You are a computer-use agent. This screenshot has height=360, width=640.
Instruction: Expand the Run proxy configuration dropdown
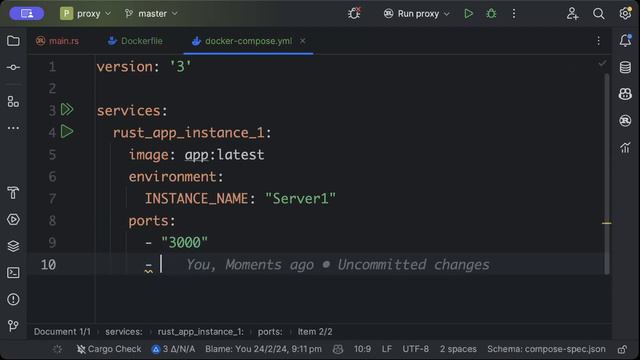point(416,13)
